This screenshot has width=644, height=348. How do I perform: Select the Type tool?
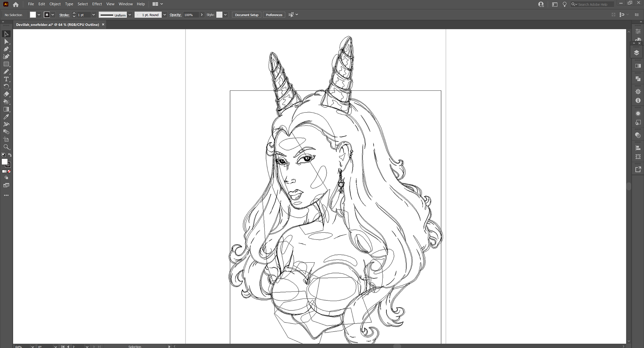pos(6,79)
